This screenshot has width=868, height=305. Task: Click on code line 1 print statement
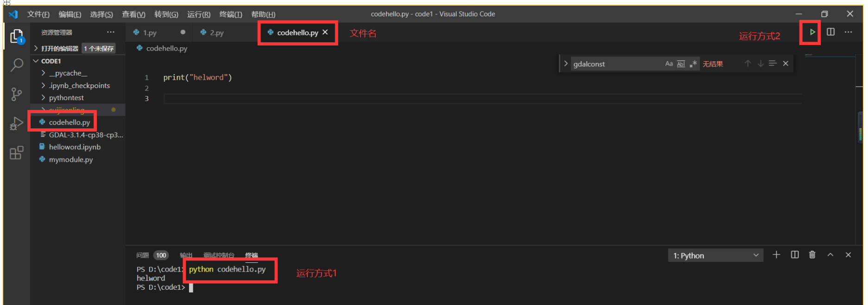[197, 77]
